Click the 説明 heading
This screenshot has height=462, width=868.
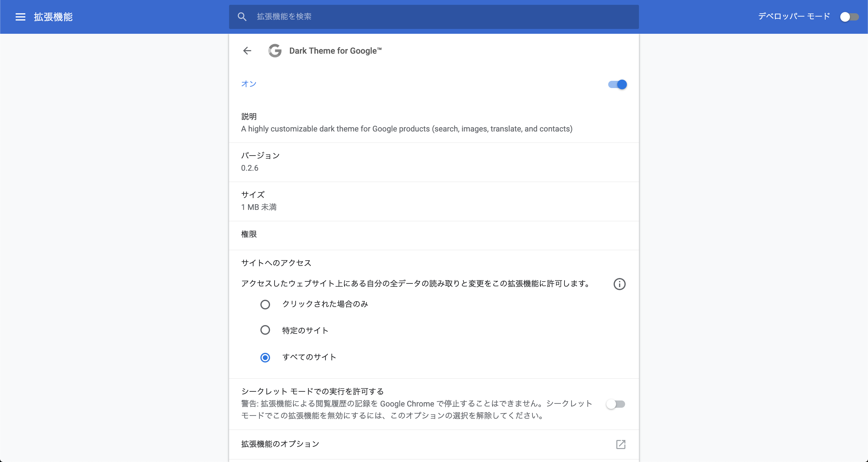pos(249,116)
